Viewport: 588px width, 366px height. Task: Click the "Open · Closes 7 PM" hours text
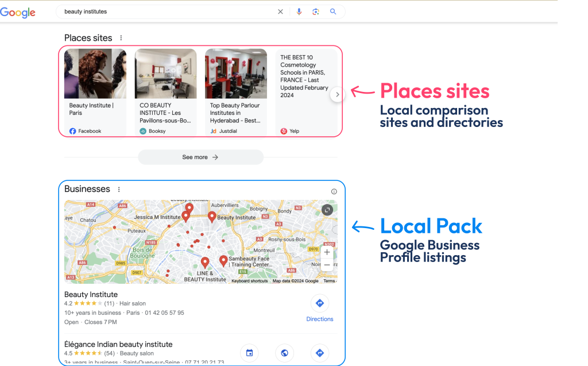(x=90, y=322)
